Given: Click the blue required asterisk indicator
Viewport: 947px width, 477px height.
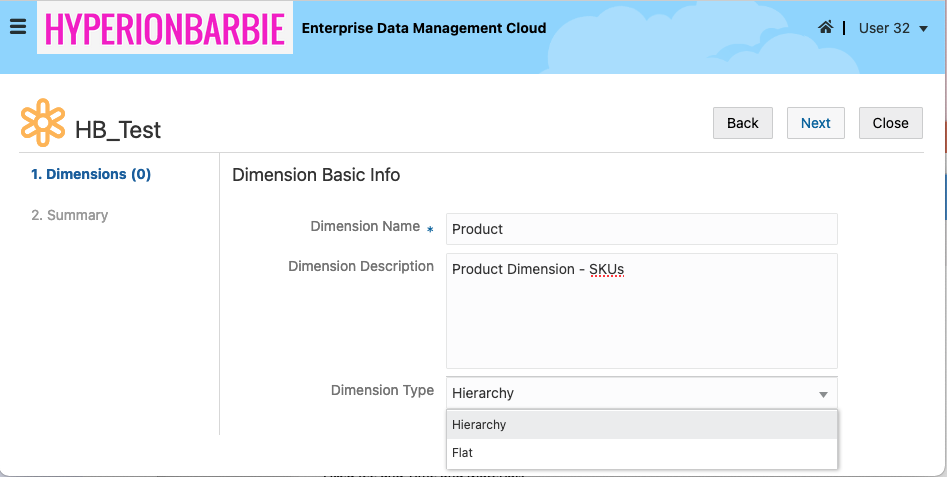Looking at the screenshot, I should [430, 230].
